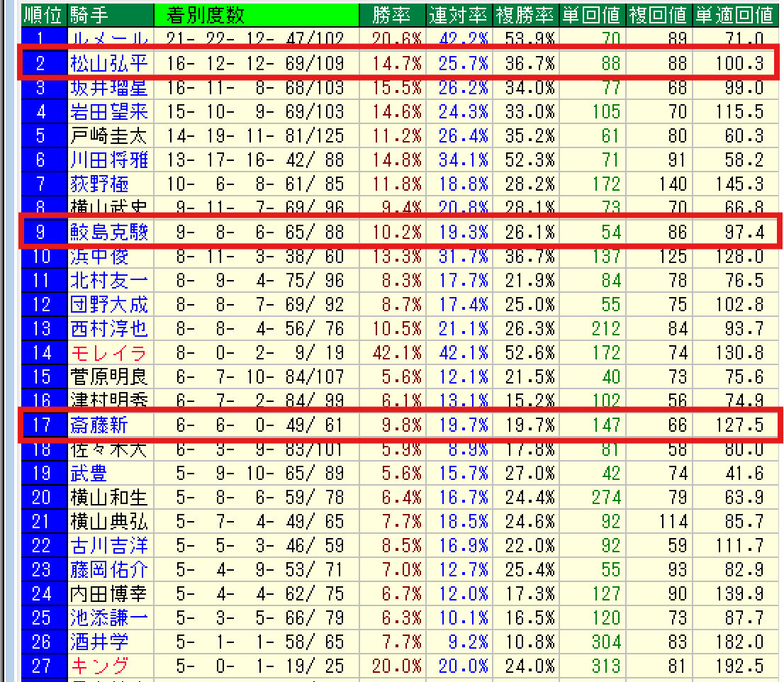The image size is (784, 682).
Task: Open jockey 鮫島克駿 name link
Action: click(x=109, y=232)
